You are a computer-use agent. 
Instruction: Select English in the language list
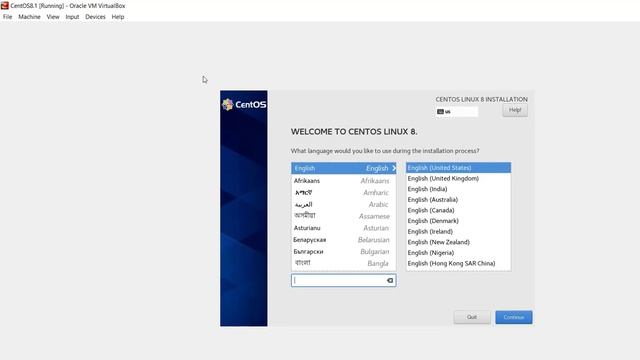[344, 168]
